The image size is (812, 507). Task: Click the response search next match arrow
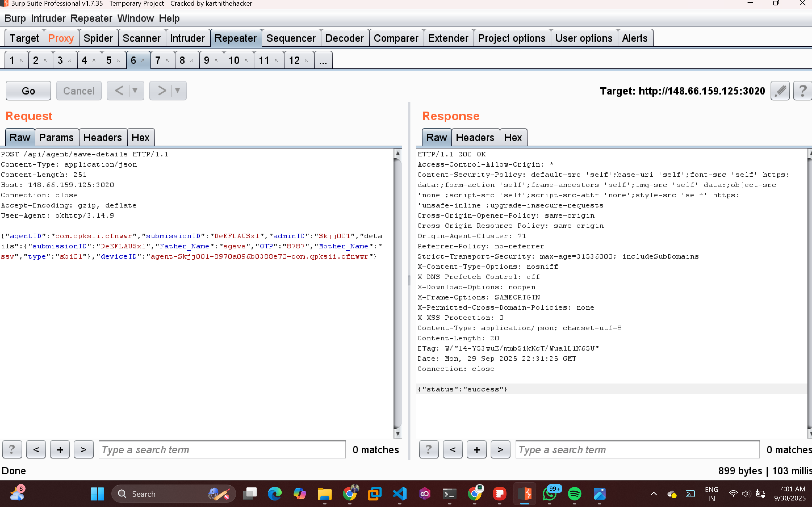500,449
